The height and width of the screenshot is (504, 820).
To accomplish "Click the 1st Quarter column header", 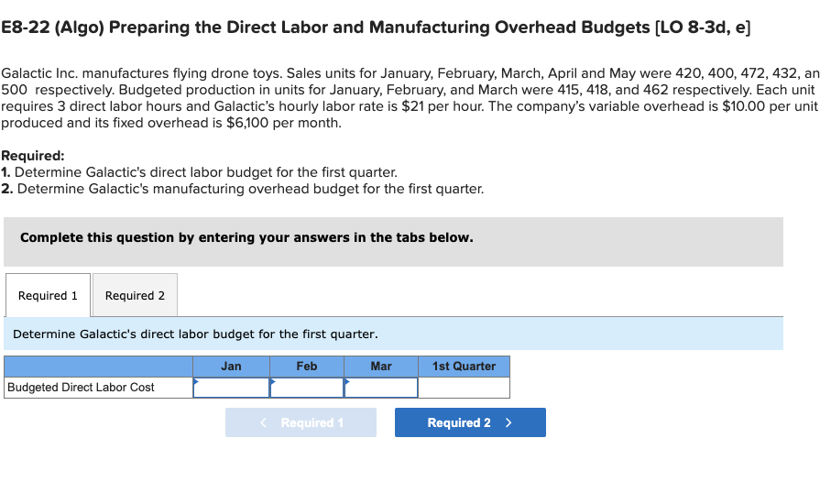I will point(464,366).
